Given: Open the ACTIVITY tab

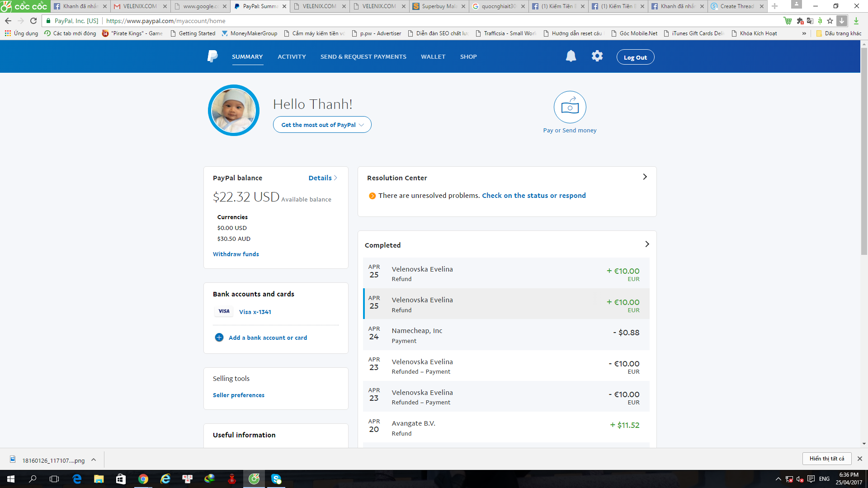Looking at the screenshot, I should click(x=292, y=56).
